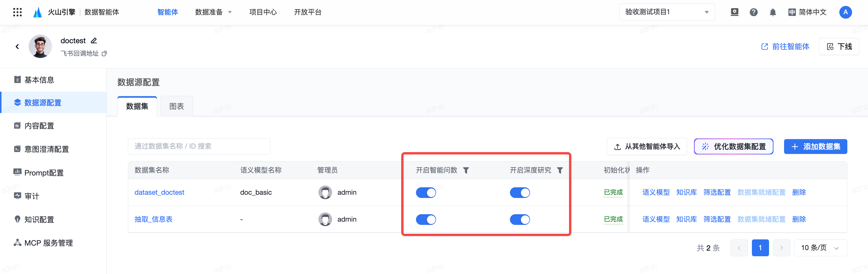
Task: Click the 添加数据集 button
Action: (x=815, y=147)
